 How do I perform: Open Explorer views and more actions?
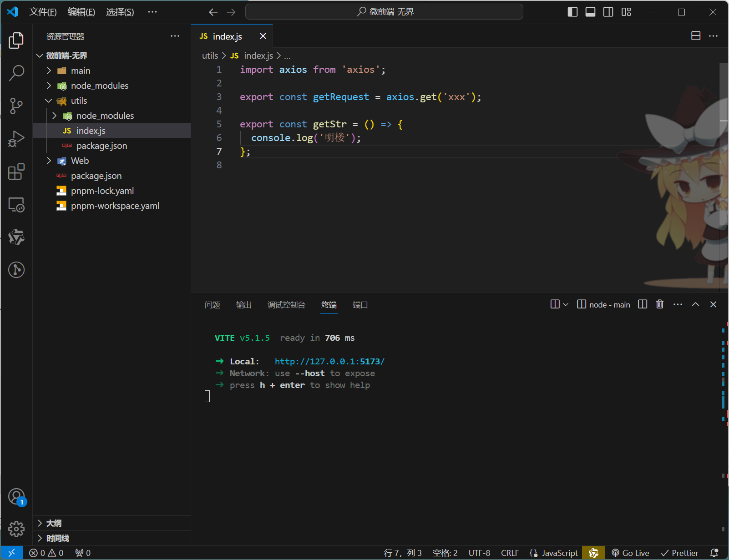(x=175, y=36)
